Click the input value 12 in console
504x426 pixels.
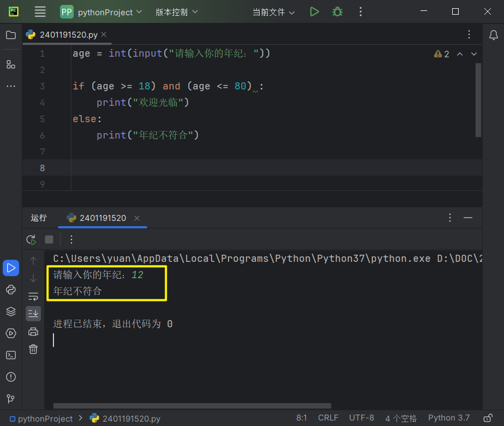pos(137,275)
